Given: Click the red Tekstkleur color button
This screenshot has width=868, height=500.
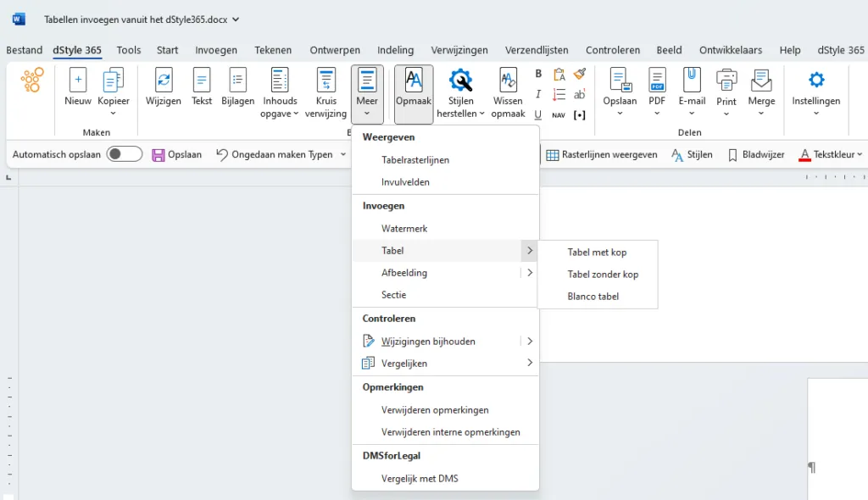Looking at the screenshot, I should (x=804, y=155).
